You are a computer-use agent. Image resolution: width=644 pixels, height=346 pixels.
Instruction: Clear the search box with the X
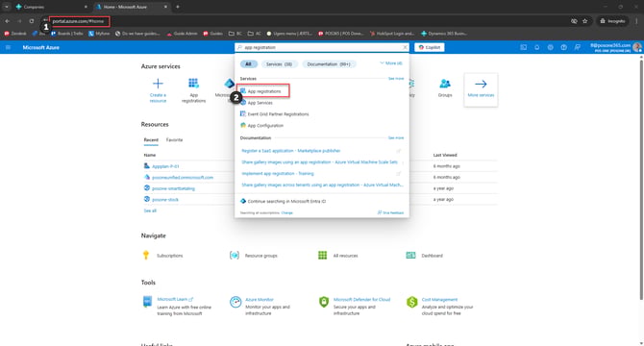tap(405, 48)
